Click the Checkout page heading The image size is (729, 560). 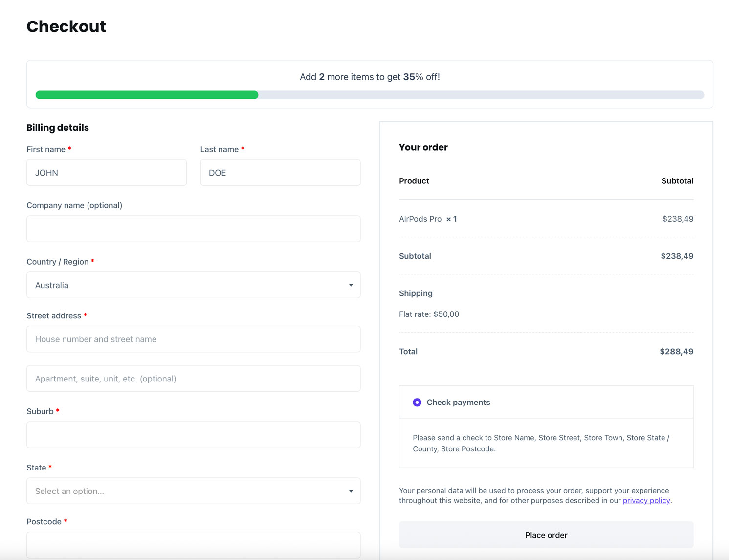coord(66,26)
